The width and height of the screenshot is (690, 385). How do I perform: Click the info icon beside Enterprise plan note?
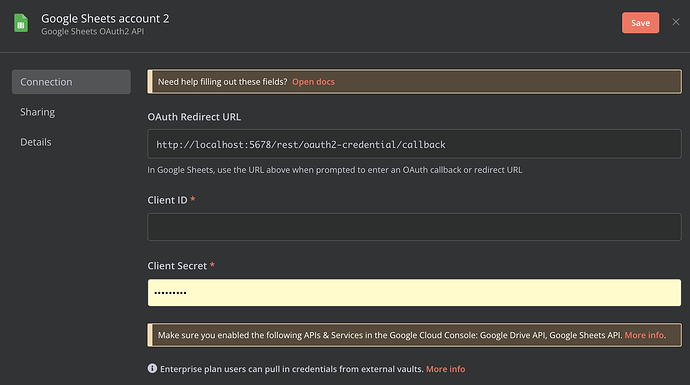tap(152, 368)
